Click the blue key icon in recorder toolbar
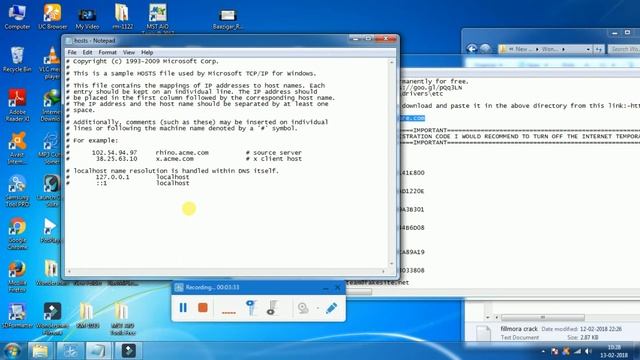The height and width of the screenshot is (360, 640). [251, 307]
